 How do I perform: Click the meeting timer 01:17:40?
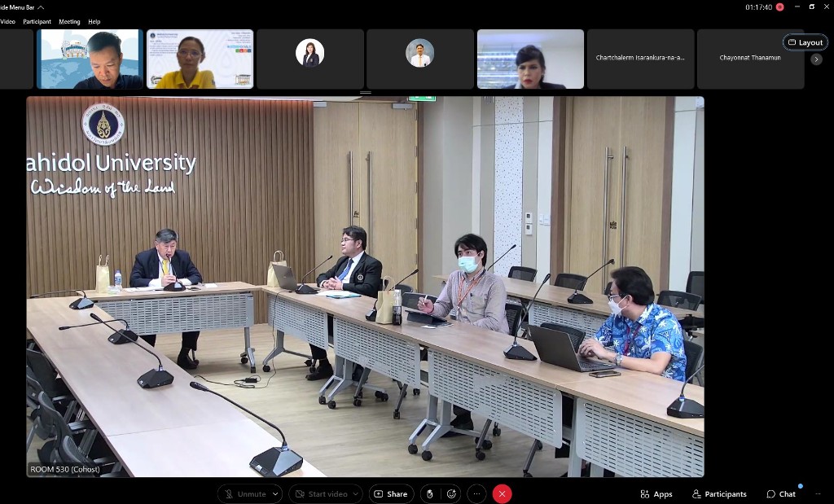(x=758, y=7)
